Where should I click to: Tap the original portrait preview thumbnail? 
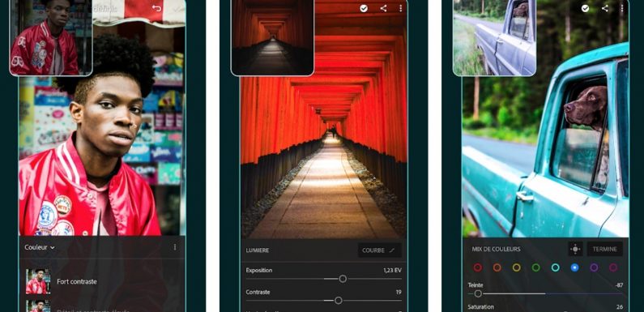click(51, 37)
